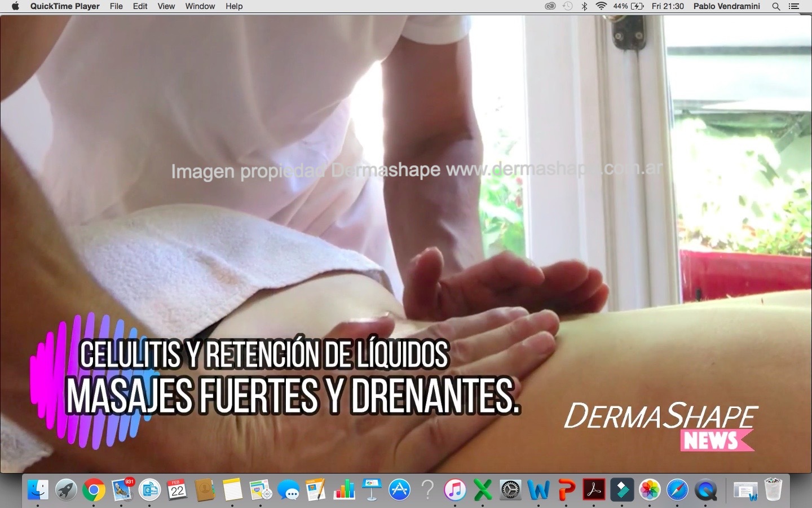
Task: Open the Wi-Fi status menu
Action: tap(601, 6)
